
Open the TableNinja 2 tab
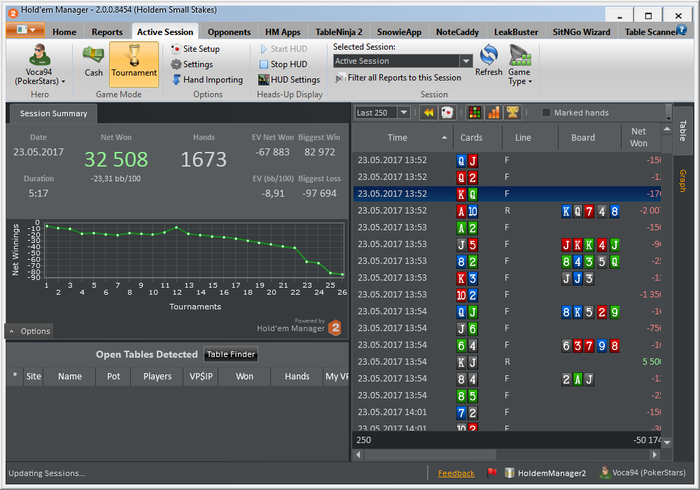[339, 32]
